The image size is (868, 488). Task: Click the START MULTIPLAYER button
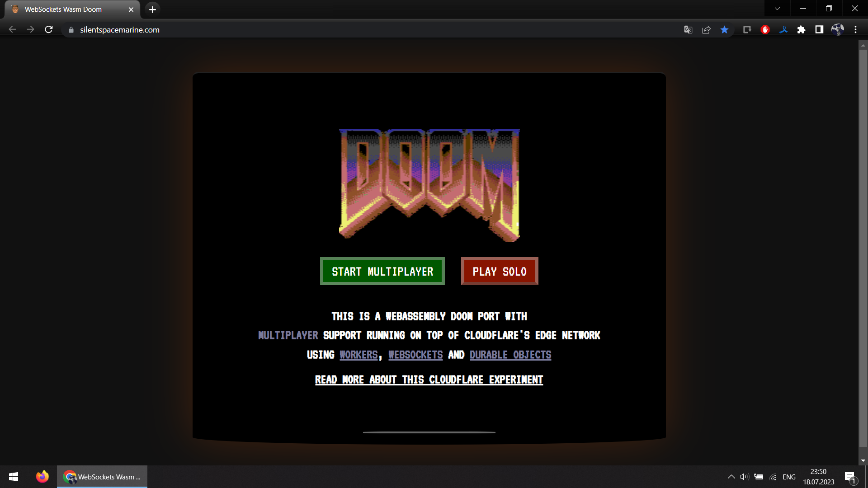(x=382, y=271)
